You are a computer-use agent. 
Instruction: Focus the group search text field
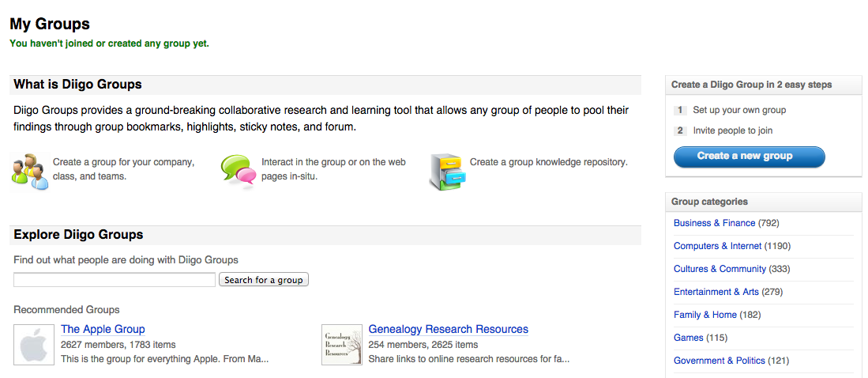[x=115, y=280]
